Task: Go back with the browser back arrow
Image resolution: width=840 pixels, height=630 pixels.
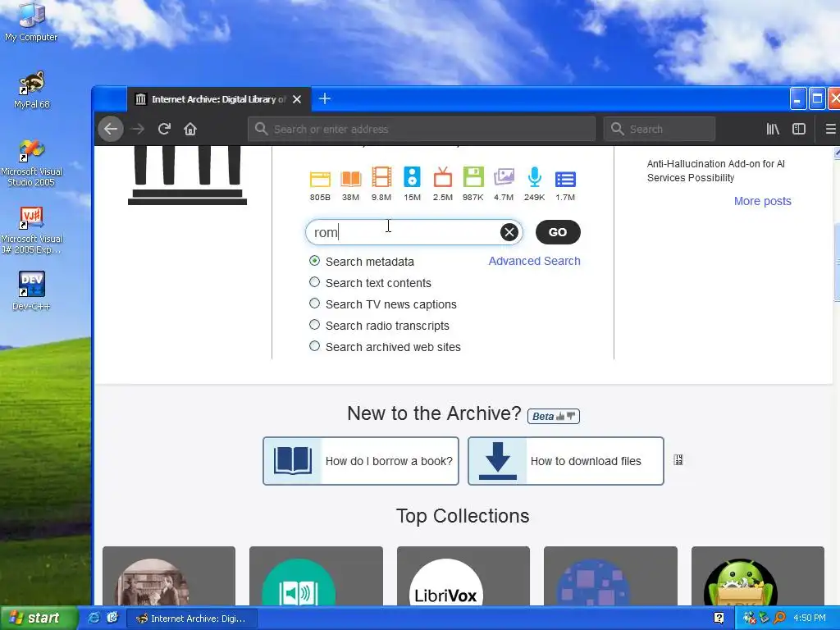Action: click(x=111, y=129)
